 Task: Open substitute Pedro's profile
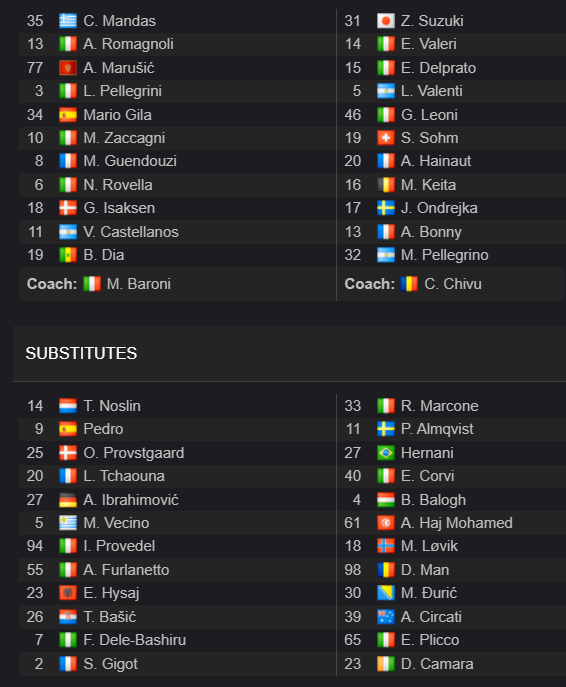[103, 429]
